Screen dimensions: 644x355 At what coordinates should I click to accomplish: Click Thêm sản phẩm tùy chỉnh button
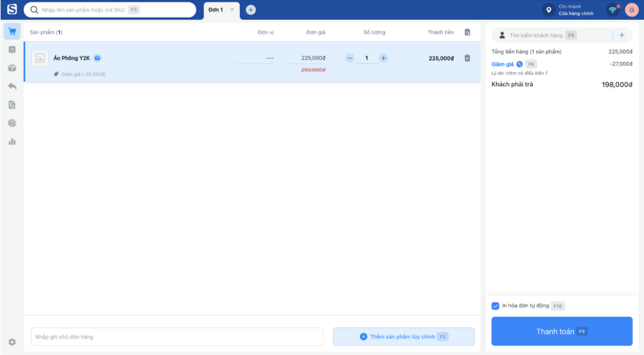403,337
